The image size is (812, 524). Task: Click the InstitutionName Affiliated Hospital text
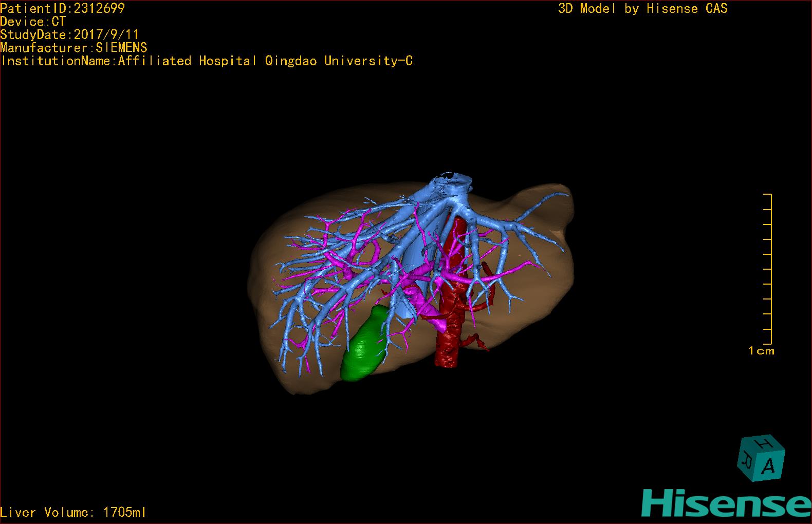pos(207,61)
